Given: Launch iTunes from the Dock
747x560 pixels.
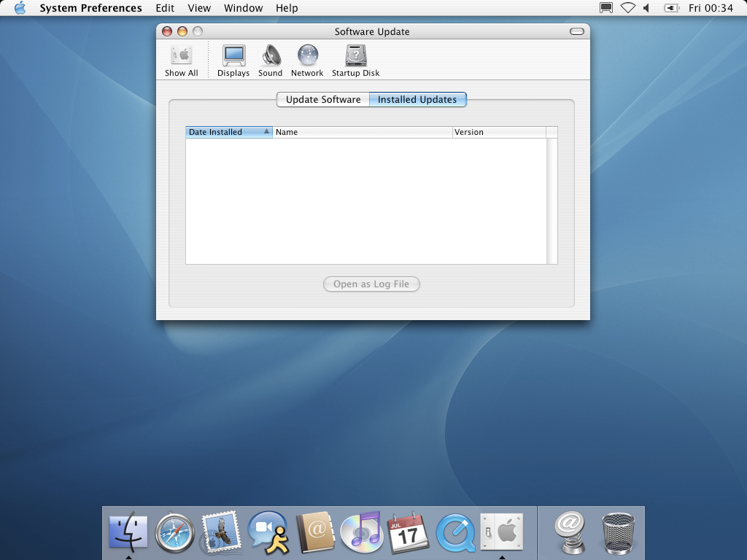Looking at the screenshot, I should point(362,532).
